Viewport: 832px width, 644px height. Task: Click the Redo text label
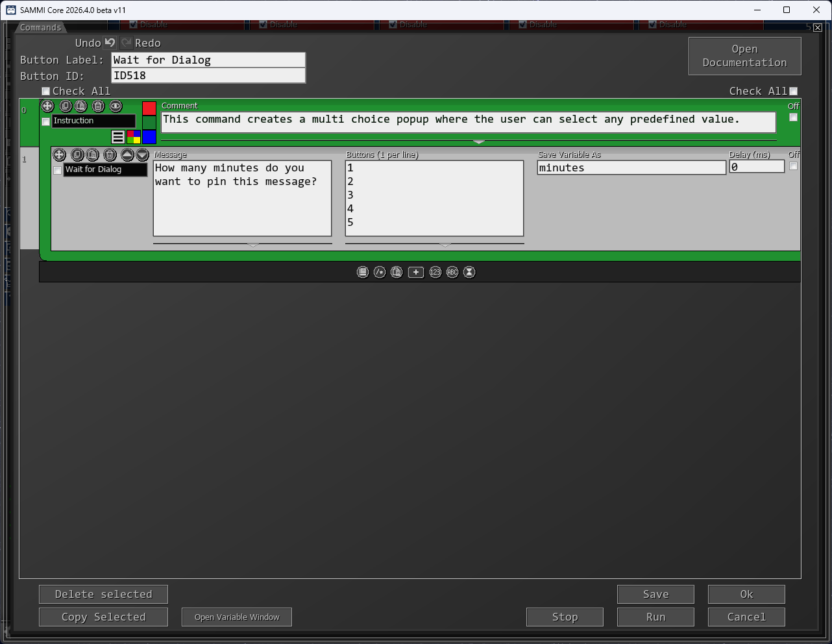148,43
